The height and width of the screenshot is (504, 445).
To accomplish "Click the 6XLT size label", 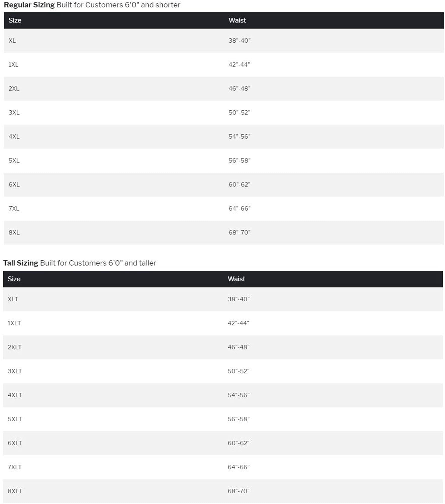I will (15, 443).
